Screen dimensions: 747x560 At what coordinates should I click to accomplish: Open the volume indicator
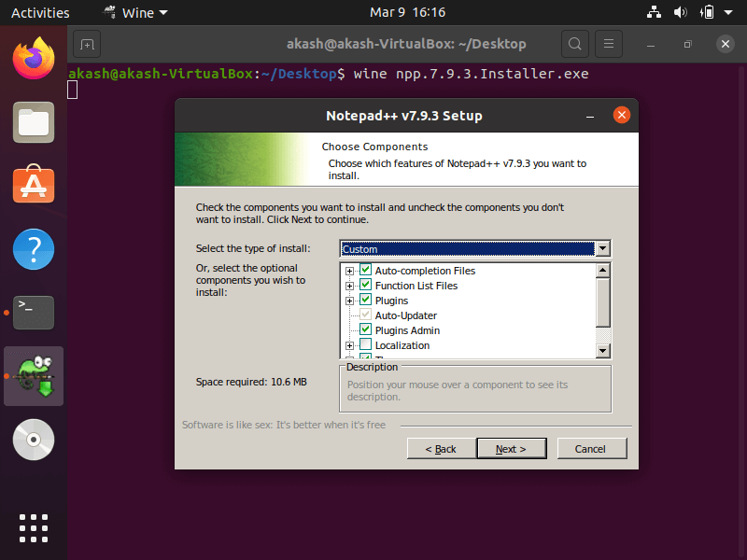coord(680,12)
